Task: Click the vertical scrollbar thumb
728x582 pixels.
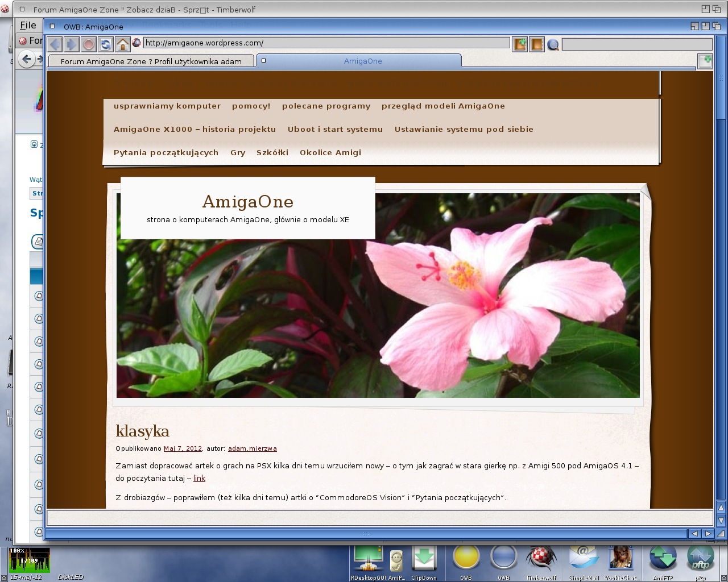Action: (721, 76)
